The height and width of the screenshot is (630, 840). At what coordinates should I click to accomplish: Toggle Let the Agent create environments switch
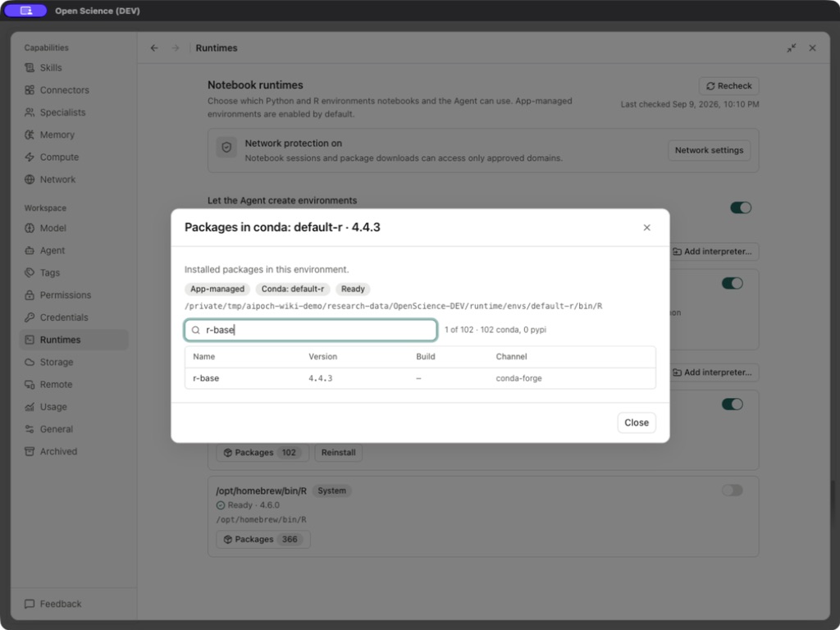[x=741, y=208]
